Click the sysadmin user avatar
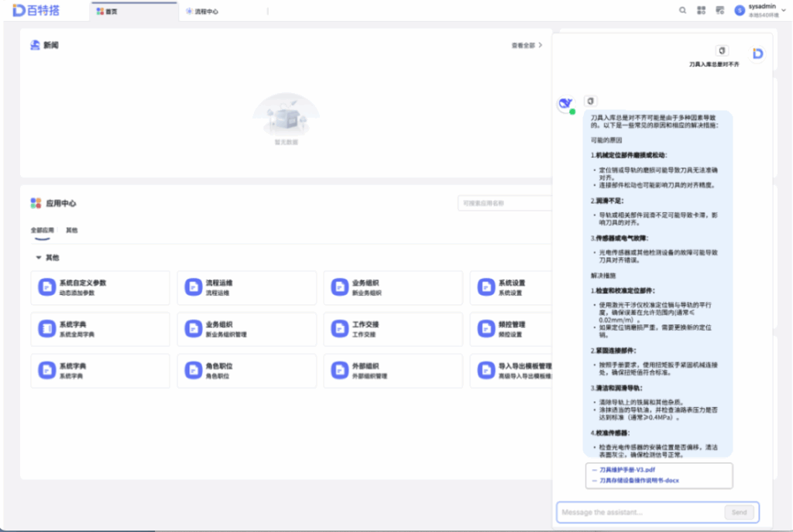Viewport: 793px width, 532px height. 740,10
